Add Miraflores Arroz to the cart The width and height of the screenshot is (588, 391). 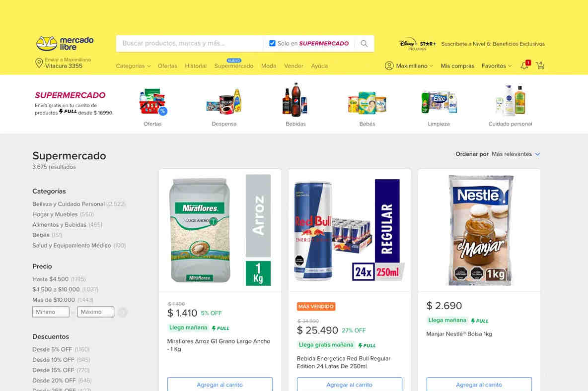[220, 385]
